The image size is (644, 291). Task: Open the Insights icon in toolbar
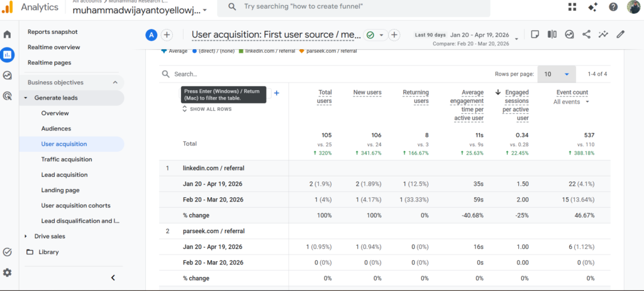pyautogui.click(x=569, y=34)
